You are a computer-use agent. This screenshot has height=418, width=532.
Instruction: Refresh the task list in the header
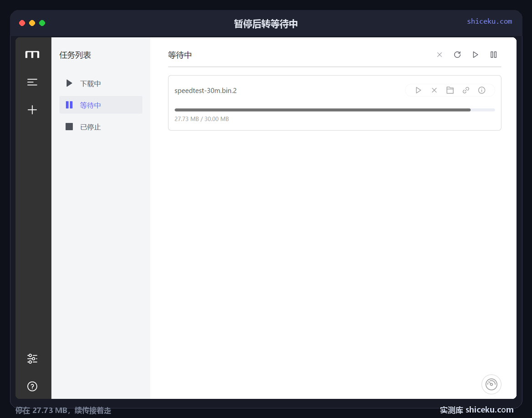457,55
